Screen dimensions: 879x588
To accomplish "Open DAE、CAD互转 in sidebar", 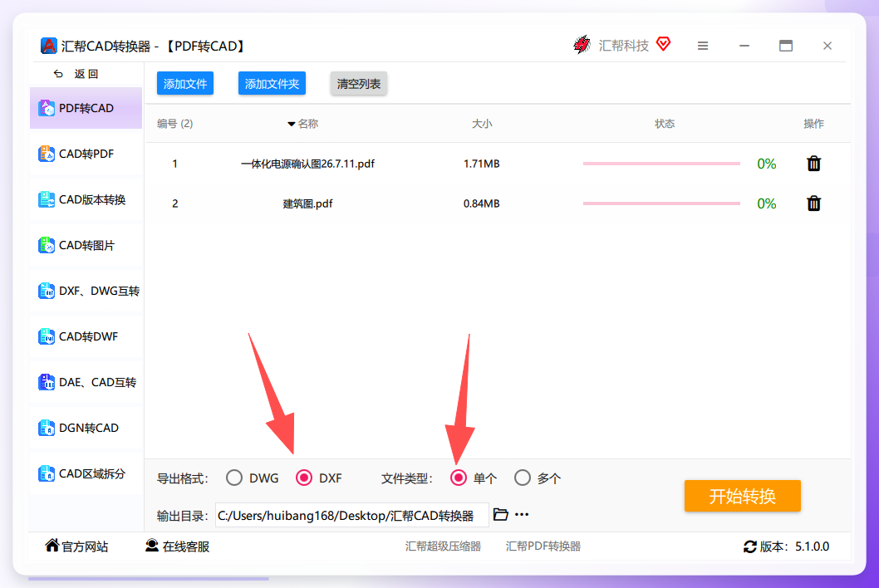I will 86,382.
